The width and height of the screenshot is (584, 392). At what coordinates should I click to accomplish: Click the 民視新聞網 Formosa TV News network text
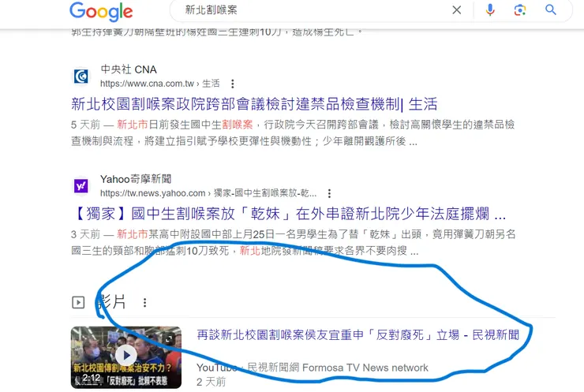[x=338, y=368]
